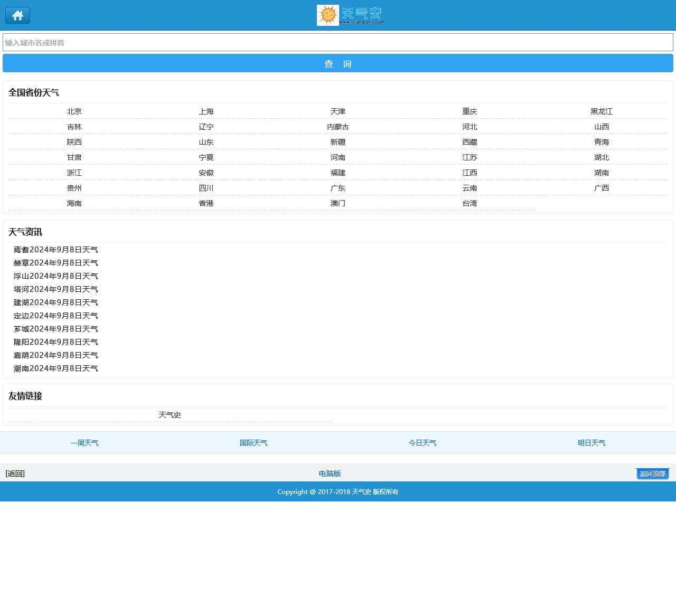Open 新疆 weather link
676x616 pixels.
click(337, 142)
